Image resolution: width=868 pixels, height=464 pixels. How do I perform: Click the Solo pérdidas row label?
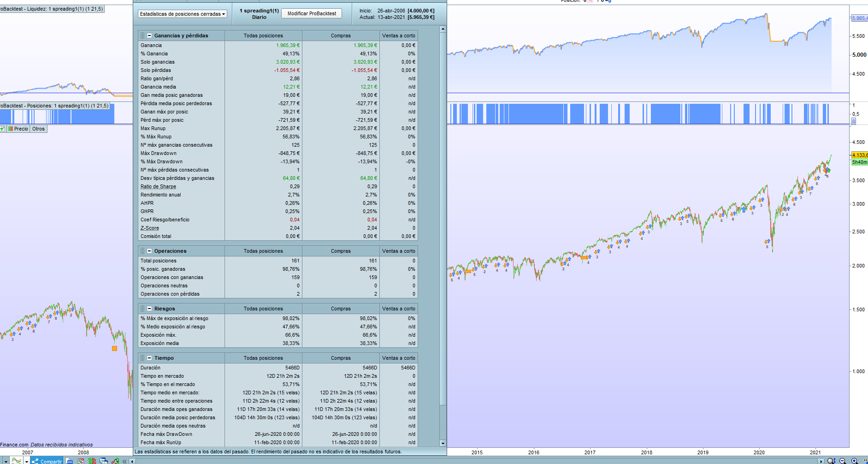(x=156, y=70)
